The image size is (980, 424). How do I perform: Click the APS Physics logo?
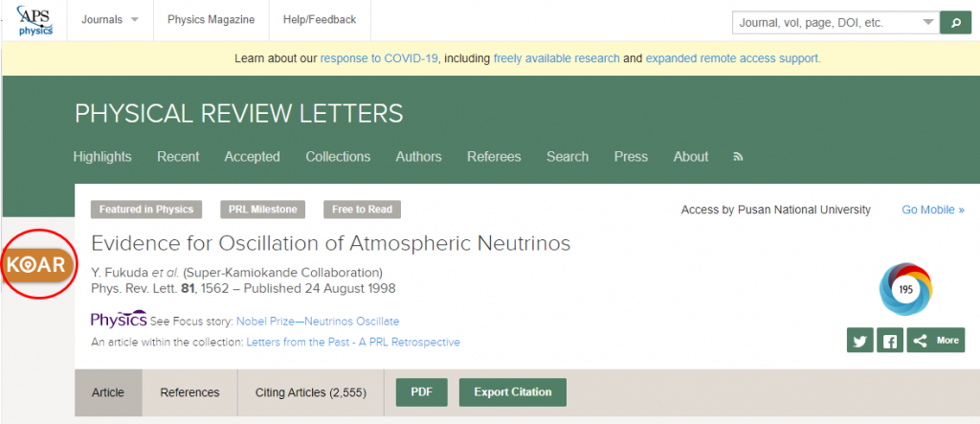(35, 20)
